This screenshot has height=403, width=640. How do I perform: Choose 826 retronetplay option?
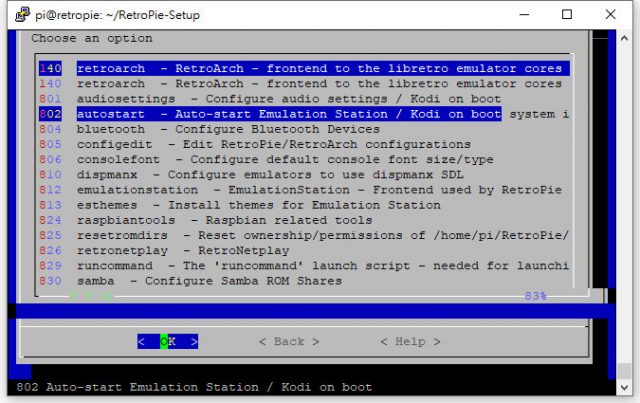164,250
